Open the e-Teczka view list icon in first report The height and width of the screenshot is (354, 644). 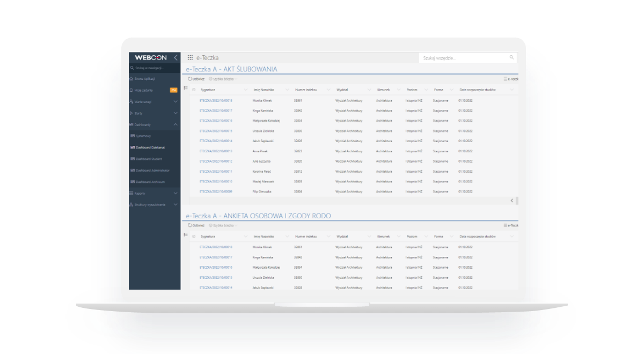(506, 79)
